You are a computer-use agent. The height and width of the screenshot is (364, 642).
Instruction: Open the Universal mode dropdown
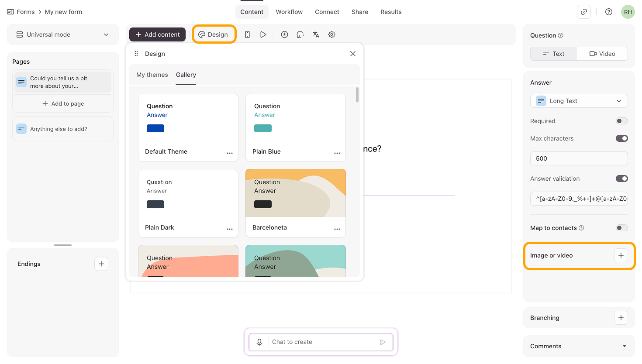pyautogui.click(x=63, y=34)
